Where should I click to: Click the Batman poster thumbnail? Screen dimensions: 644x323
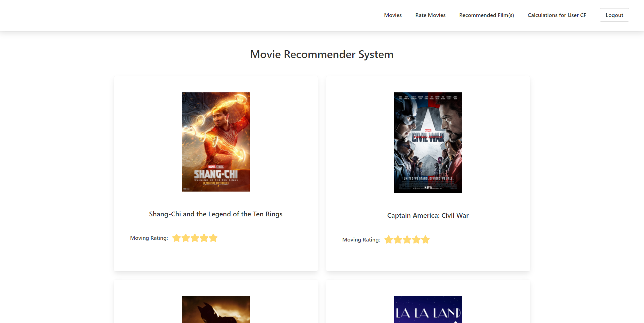pyautogui.click(x=216, y=309)
